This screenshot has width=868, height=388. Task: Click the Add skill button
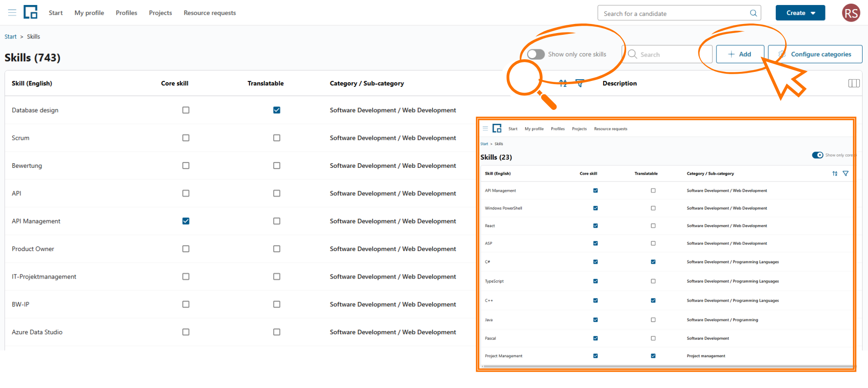click(740, 54)
